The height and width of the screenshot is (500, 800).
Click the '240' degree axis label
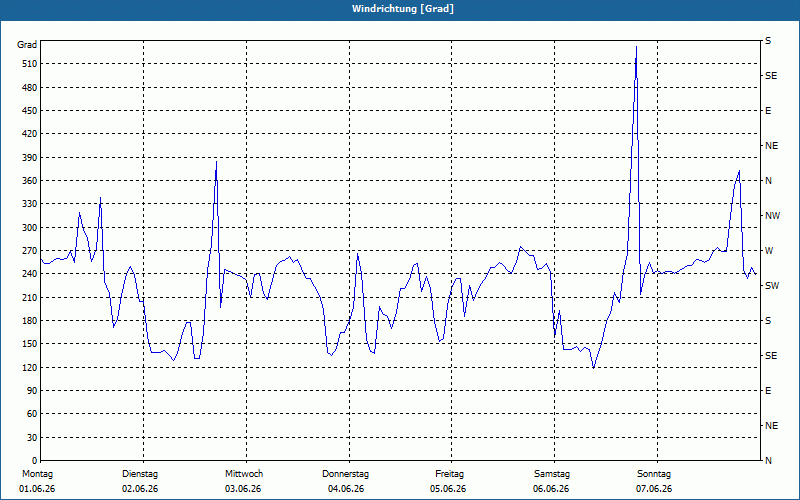coord(29,274)
